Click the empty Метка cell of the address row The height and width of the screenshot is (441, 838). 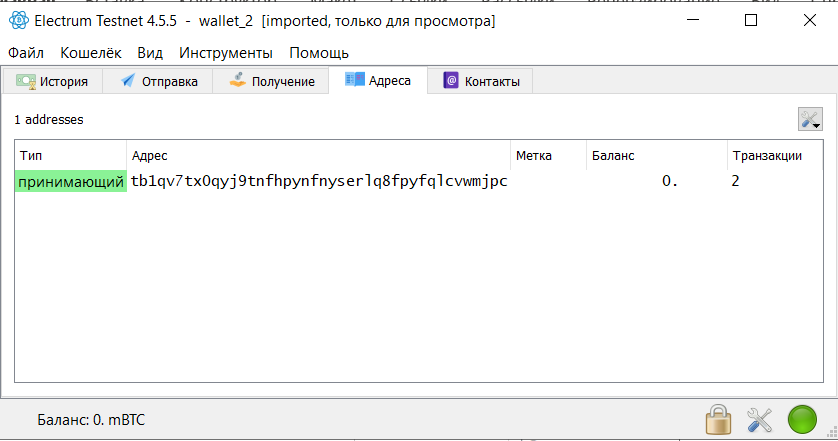coord(548,181)
